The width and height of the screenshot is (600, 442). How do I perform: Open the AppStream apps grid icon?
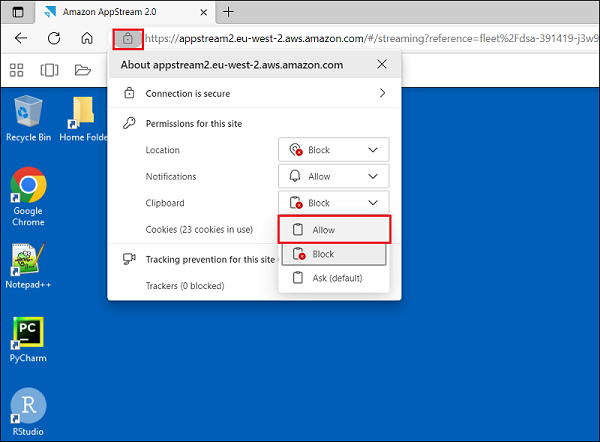(16, 70)
